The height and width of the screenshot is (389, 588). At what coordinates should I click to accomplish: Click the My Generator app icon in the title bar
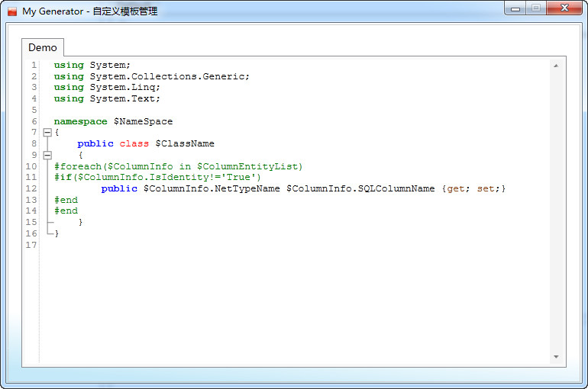coord(12,11)
